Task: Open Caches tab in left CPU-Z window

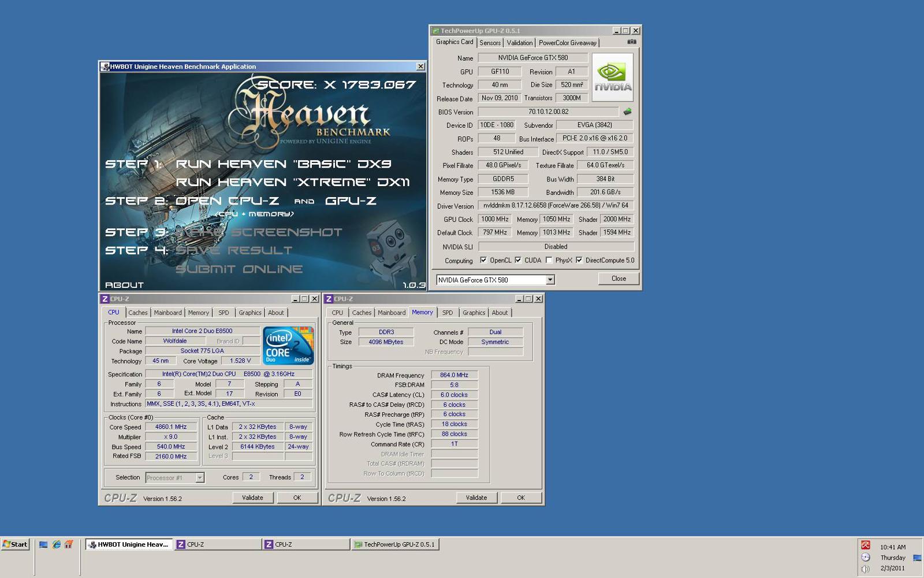Action: (x=137, y=313)
